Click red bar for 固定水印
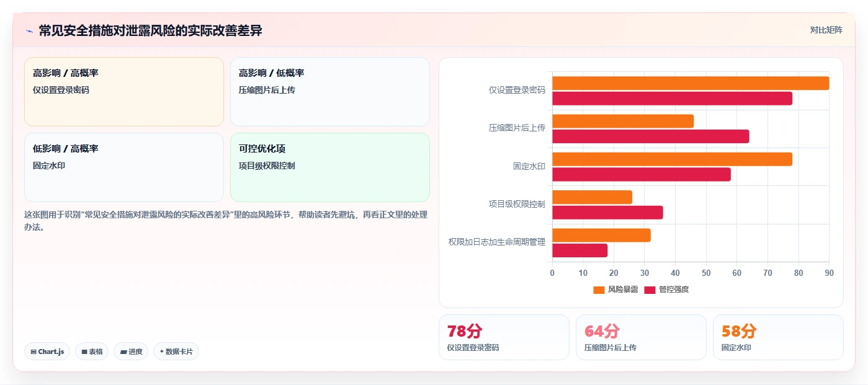The height and width of the screenshot is (385, 868). pos(642,174)
